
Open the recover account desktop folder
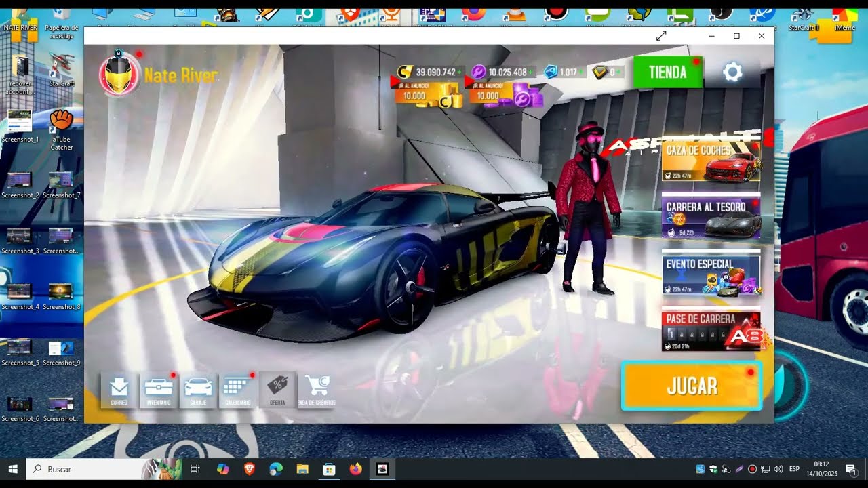(20, 75)
